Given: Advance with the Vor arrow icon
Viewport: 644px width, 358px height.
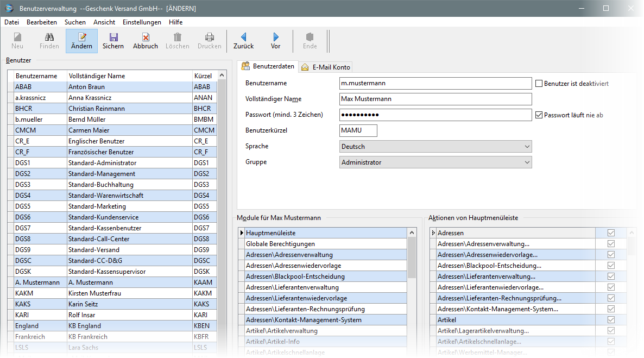Looking at the screenshot, I should [x=276, y=37].
